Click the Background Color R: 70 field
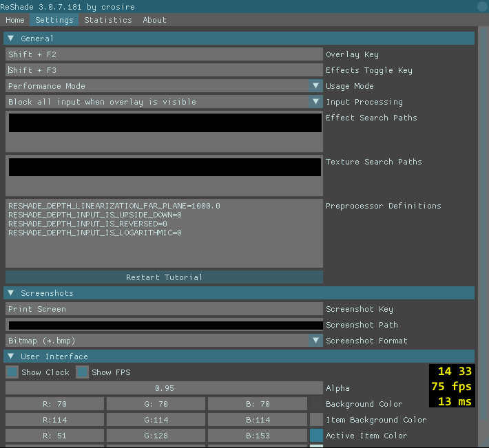 (54, 404)
